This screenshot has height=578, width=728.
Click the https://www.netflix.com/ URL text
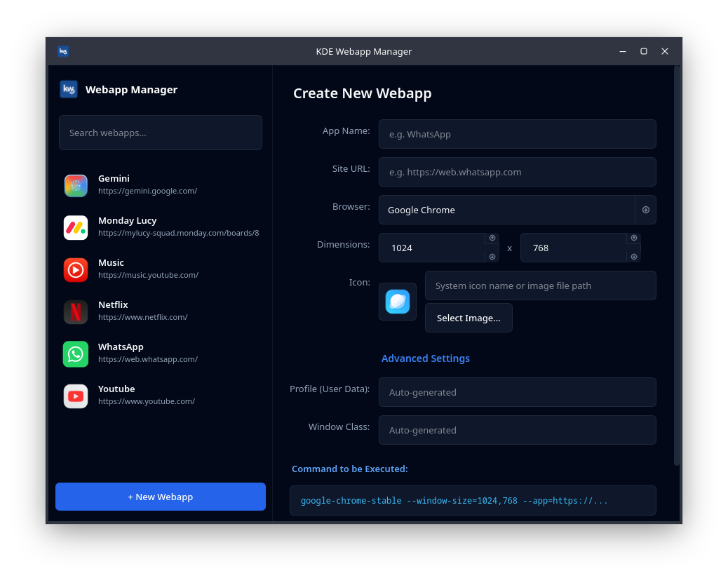click(142, 317)
